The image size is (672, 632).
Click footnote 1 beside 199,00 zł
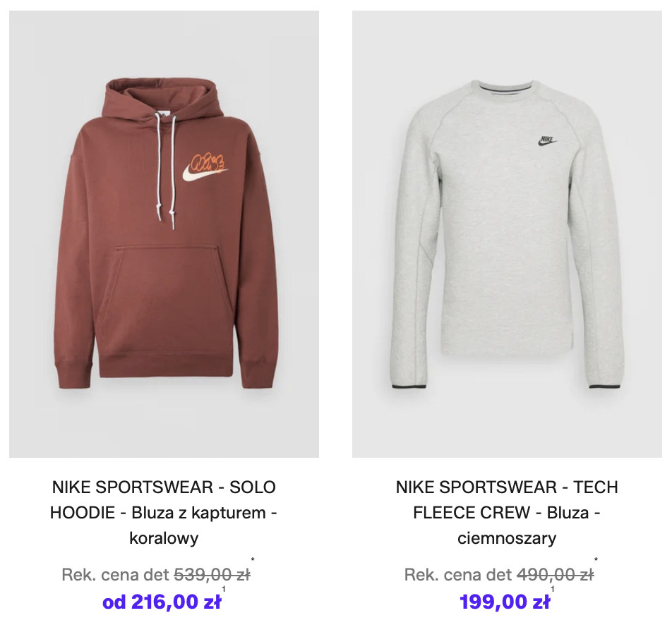(553, 589)
